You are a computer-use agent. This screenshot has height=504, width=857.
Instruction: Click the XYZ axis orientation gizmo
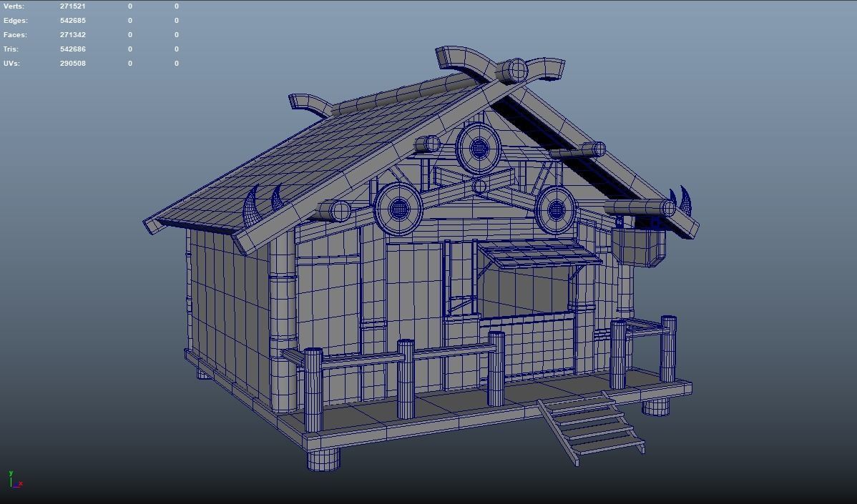pyautogui.click(x=15, y=480)
